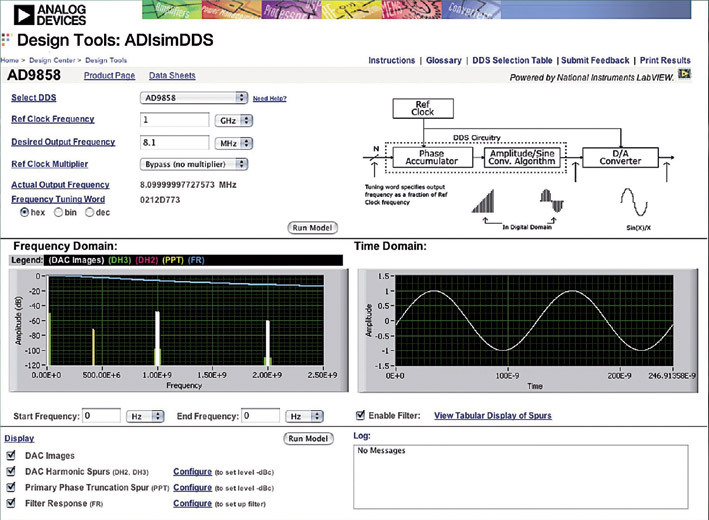
Task: Click the tuning word value 0212D773
Action: coord(160,199)
